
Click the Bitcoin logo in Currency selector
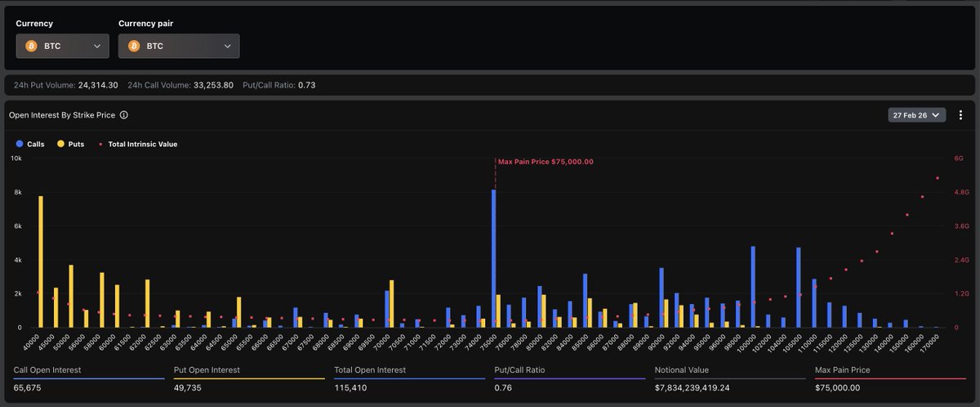(32, 46)
